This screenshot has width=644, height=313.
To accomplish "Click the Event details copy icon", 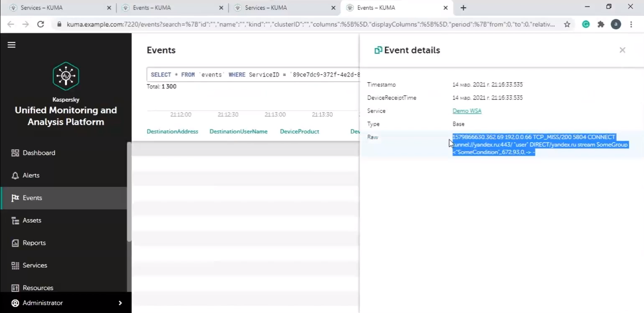I will [x=378, y=50].
